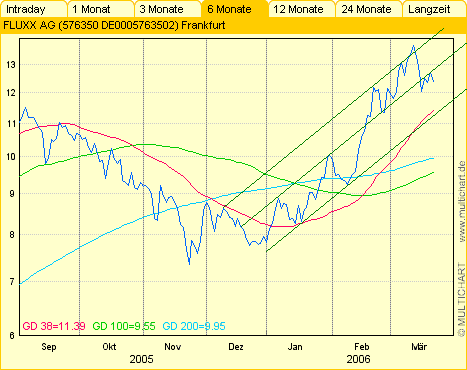Click the Feb month axis label
The image size is (467, 370).
pos(362,347)
